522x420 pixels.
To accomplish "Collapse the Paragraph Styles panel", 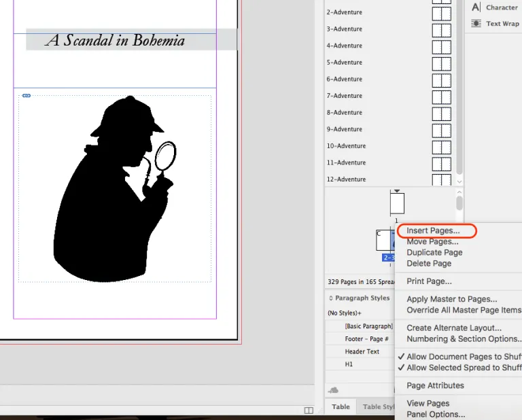I will coord(331,298).
